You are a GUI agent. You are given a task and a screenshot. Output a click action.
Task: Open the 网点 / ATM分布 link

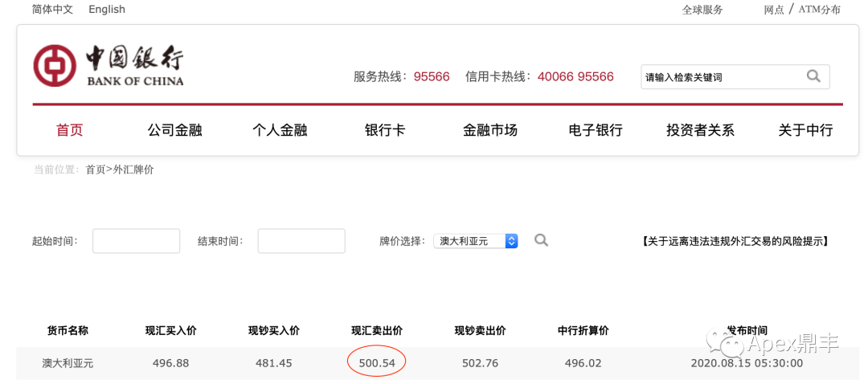pyautogui.click(x=802, y=10)
